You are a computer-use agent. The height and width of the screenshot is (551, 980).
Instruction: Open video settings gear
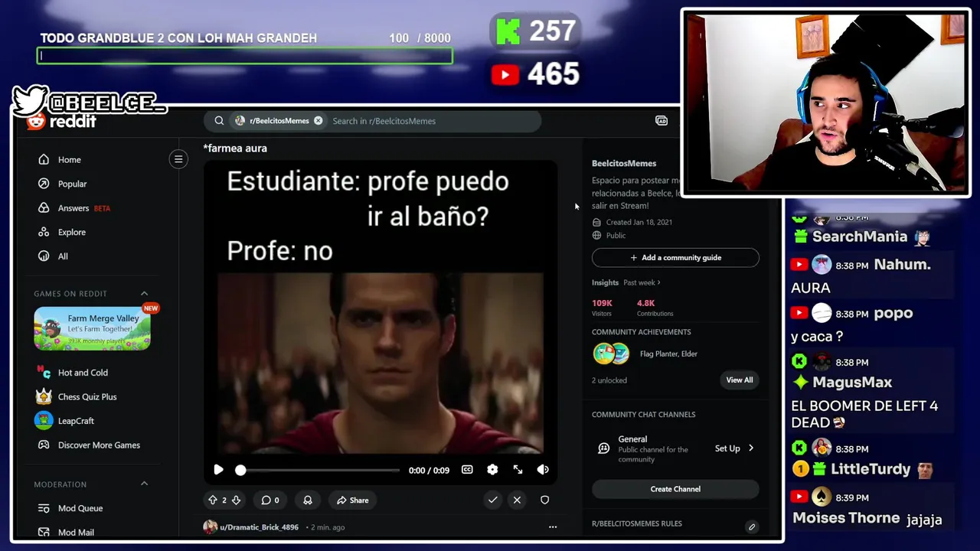point(492,470)
